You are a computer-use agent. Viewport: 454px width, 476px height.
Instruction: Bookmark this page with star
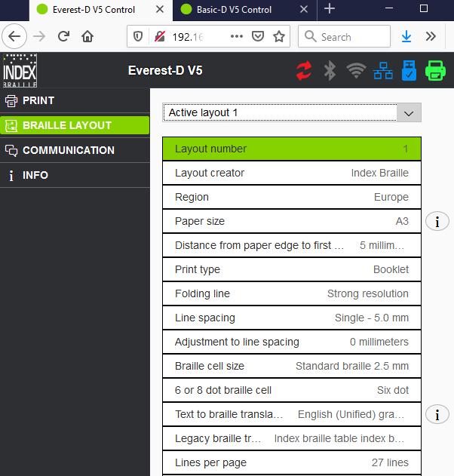pos(279,37)
